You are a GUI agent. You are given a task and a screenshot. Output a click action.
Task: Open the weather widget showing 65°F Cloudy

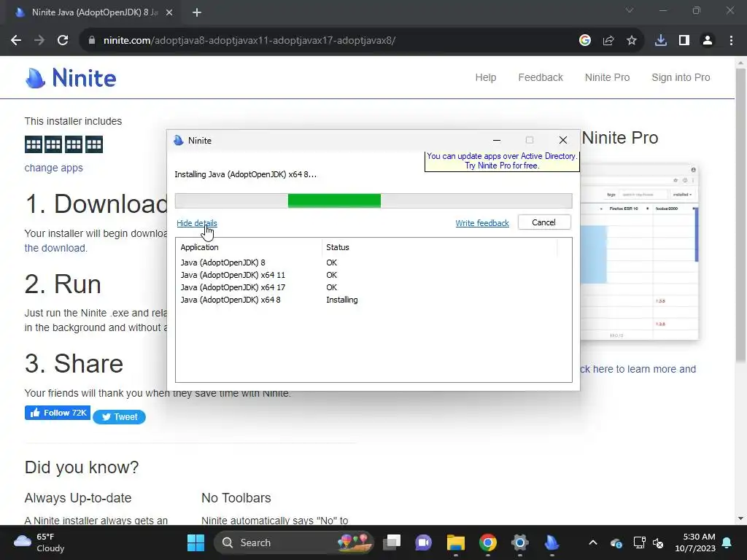pos(39,542)
